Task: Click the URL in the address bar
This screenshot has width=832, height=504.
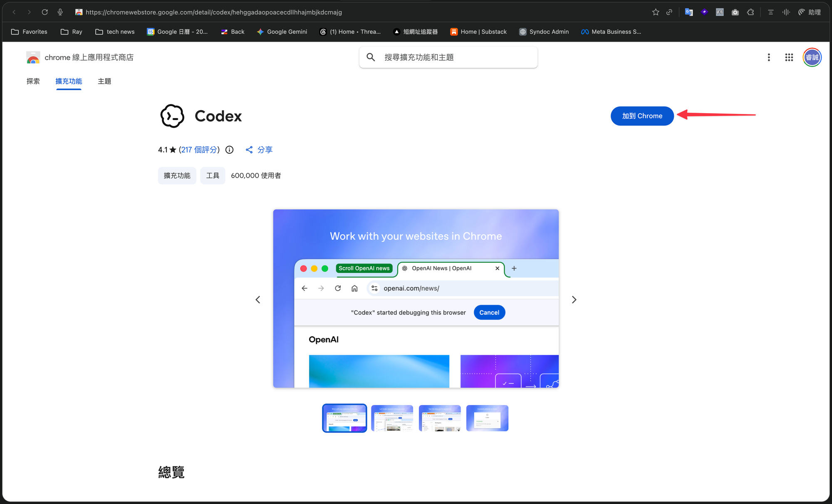Action: tap(214, 12)
